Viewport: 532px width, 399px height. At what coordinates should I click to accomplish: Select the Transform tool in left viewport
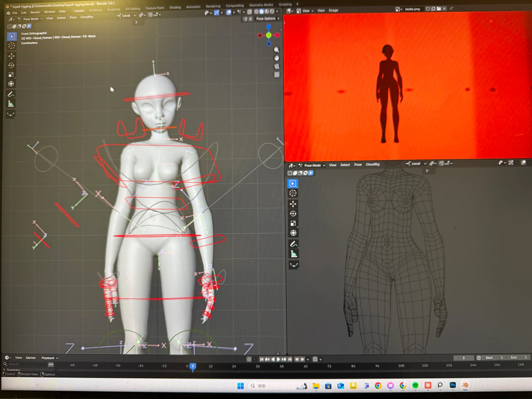coord(11,84)
